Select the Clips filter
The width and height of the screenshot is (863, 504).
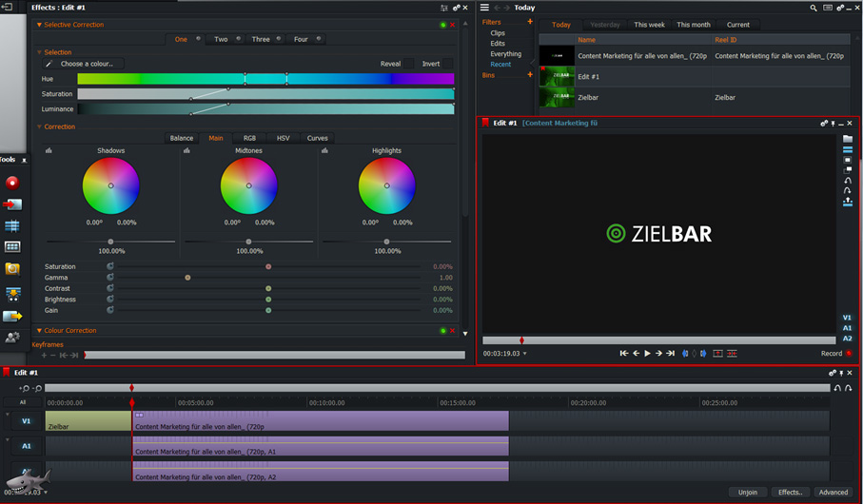498,33
